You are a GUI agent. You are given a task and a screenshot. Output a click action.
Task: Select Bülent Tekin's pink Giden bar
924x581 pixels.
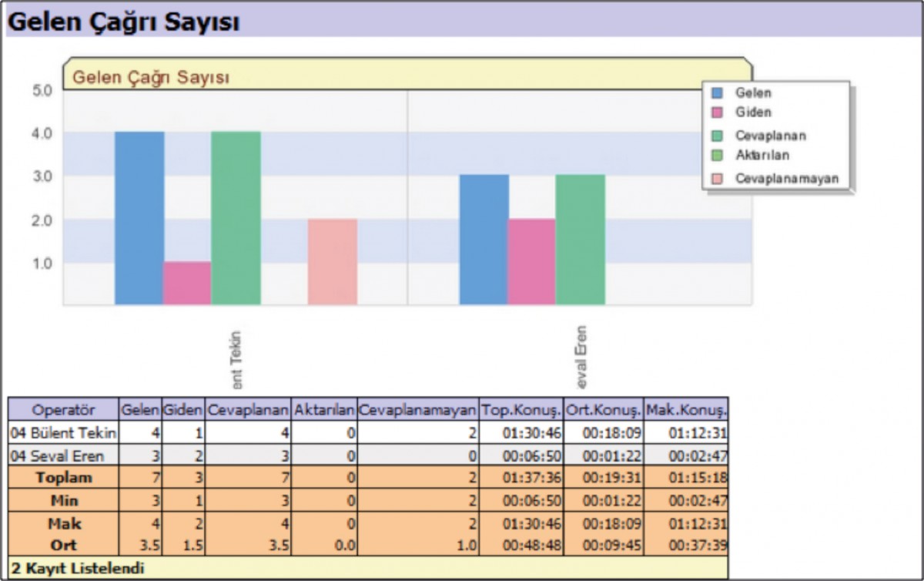(187, 283)
